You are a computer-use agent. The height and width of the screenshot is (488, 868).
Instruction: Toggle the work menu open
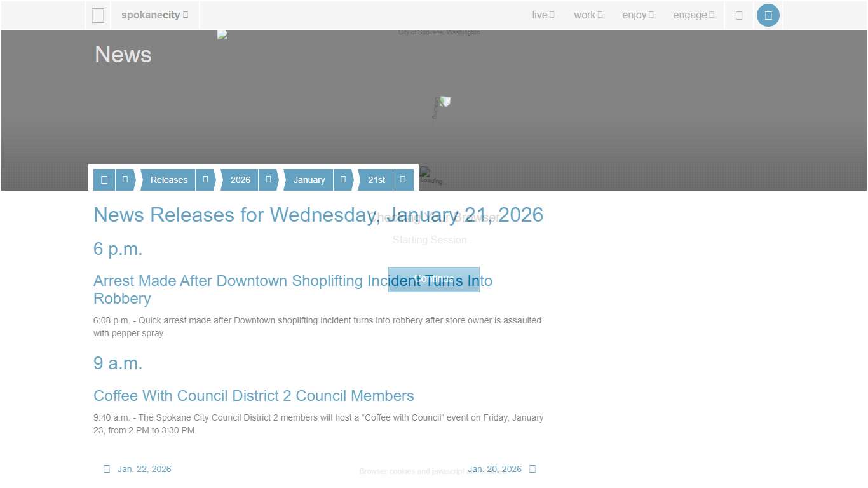[x=587, y=15]
